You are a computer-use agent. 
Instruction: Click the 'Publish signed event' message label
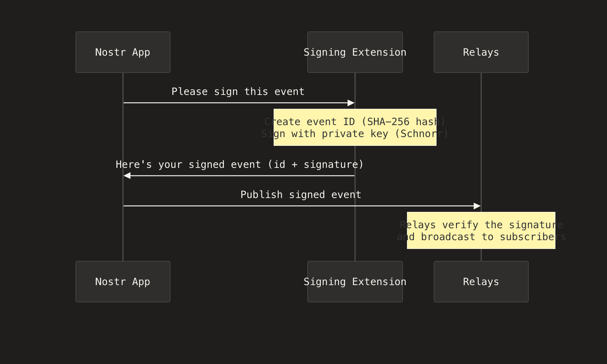pos(301,195)
